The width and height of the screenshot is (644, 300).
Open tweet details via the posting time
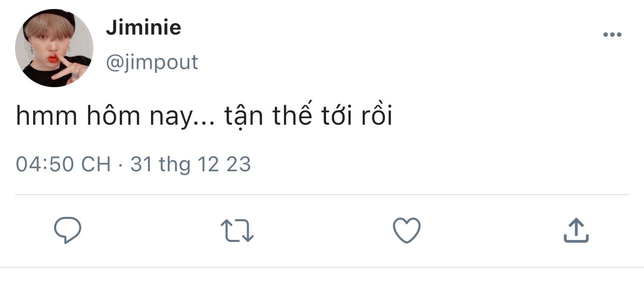63,164
